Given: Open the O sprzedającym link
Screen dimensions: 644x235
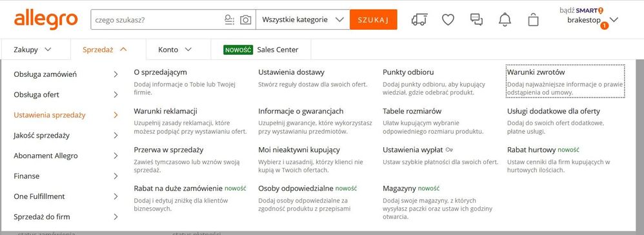Looking at the screenshot, I should (160, 72).
